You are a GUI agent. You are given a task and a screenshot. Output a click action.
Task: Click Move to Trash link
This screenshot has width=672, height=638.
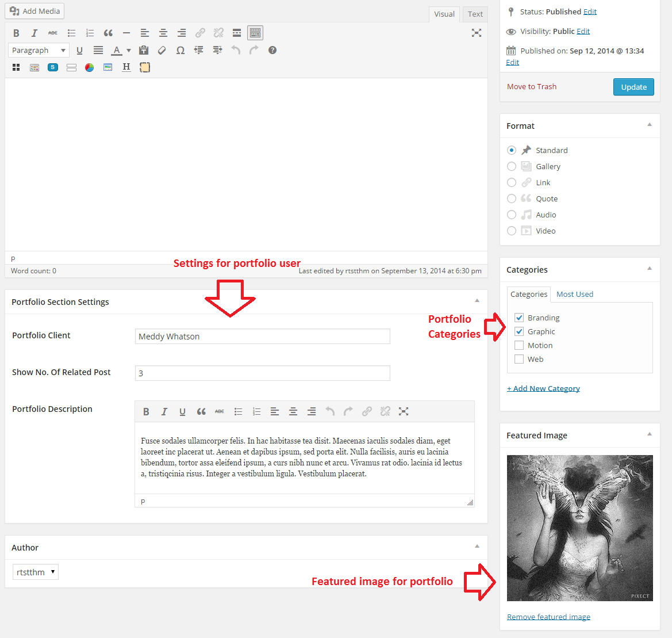click(x=531, y=87)
